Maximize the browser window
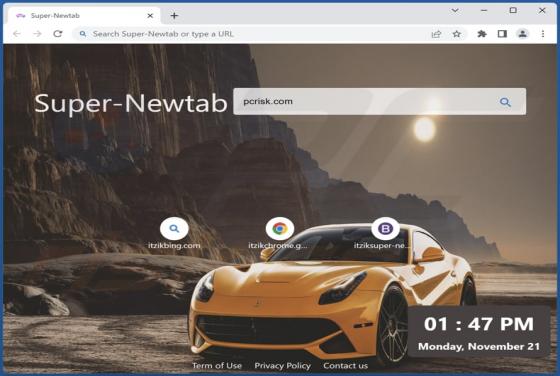 coord(513,10)
